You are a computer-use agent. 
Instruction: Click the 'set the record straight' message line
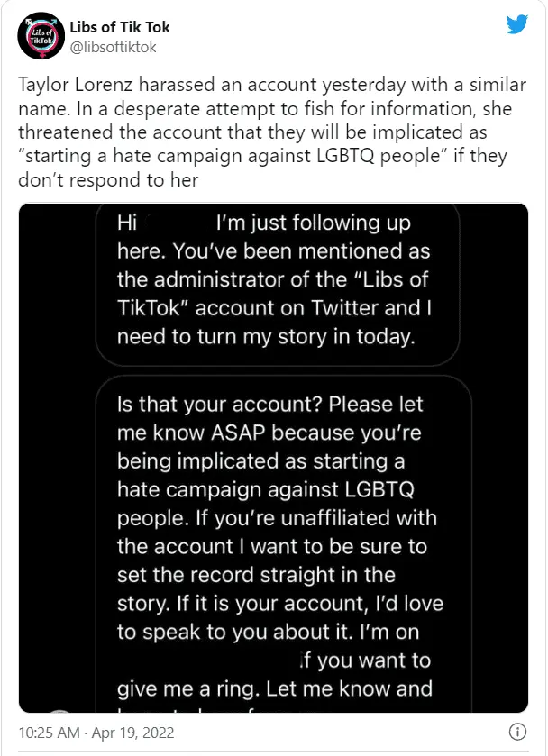pyautogui.click(x=257, y=574)
